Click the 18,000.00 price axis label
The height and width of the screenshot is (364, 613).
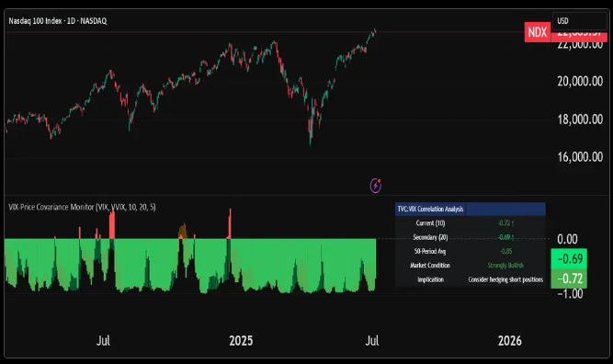pyautogui.click(x=580, y=119)
